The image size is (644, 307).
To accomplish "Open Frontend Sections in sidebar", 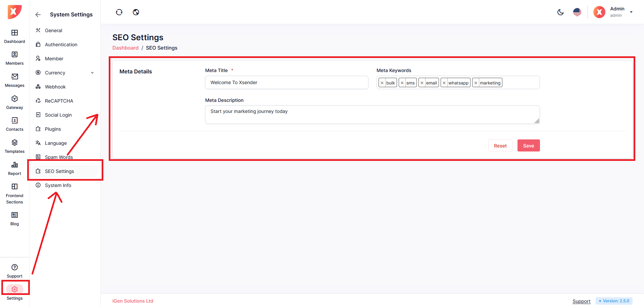I will (14, 187).
